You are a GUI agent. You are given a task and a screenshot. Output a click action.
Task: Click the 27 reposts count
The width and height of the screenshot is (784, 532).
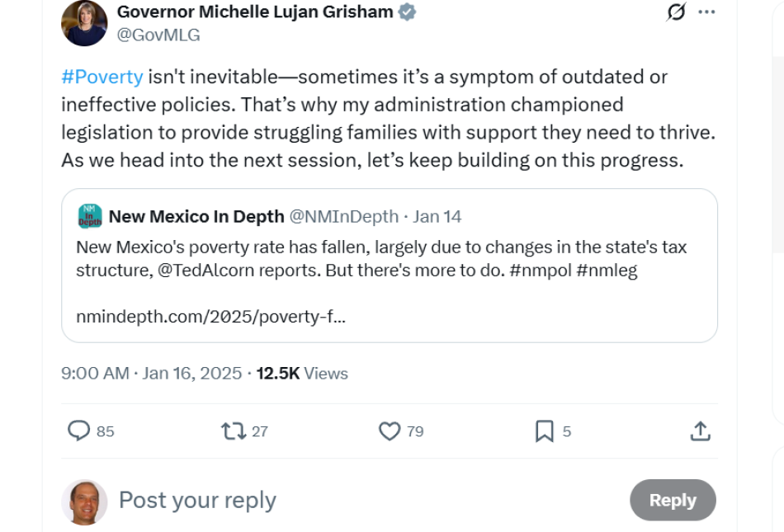[260, 431]
